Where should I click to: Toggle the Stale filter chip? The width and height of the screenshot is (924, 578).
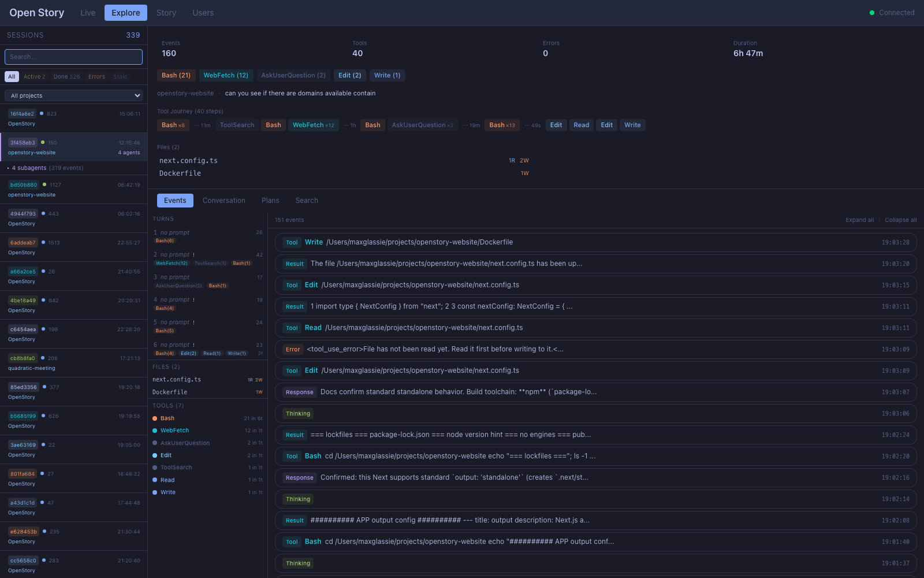point(120,76)
